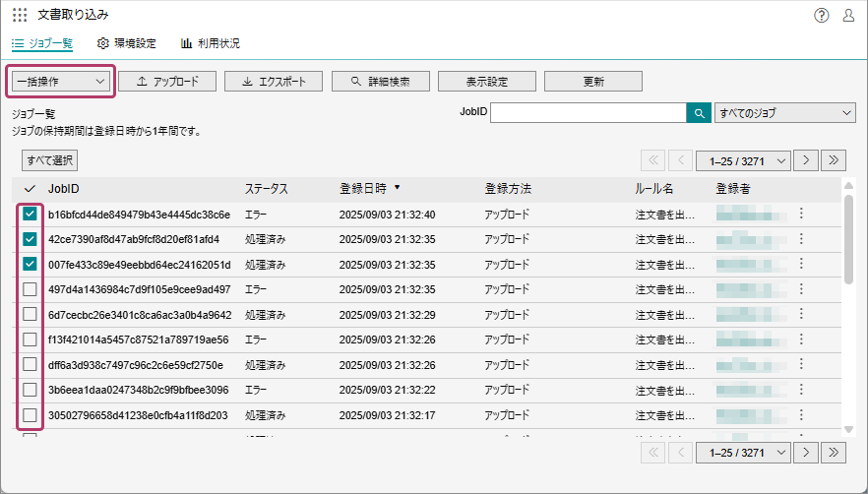868x494 pixels.
Task: Uncheck the job 42ce7390af8d47ab9fcf8d20ef81afd4 checkbox
Action: pyautogui.click(x=30, y=239)
